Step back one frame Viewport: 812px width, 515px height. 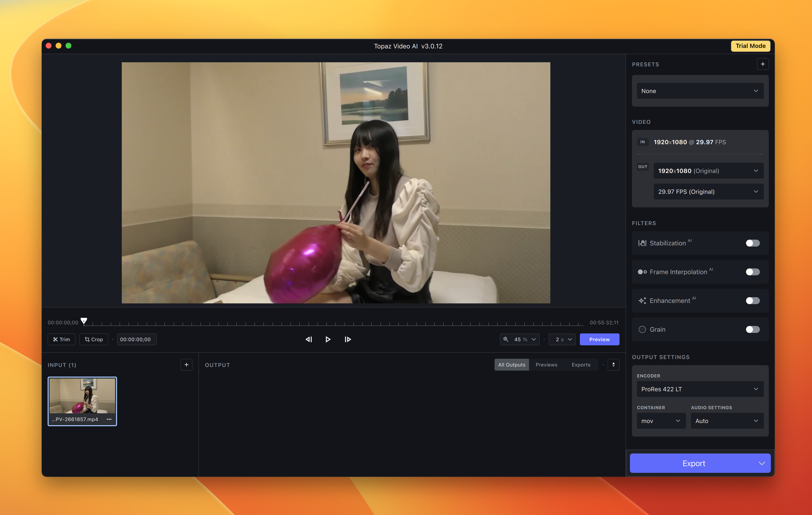pos(309,339)
